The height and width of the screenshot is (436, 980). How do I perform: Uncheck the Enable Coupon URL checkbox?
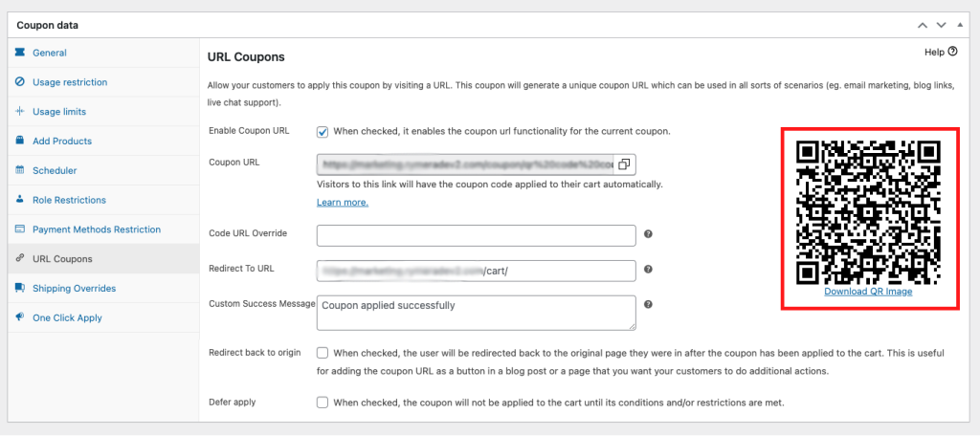pos(323,132)
